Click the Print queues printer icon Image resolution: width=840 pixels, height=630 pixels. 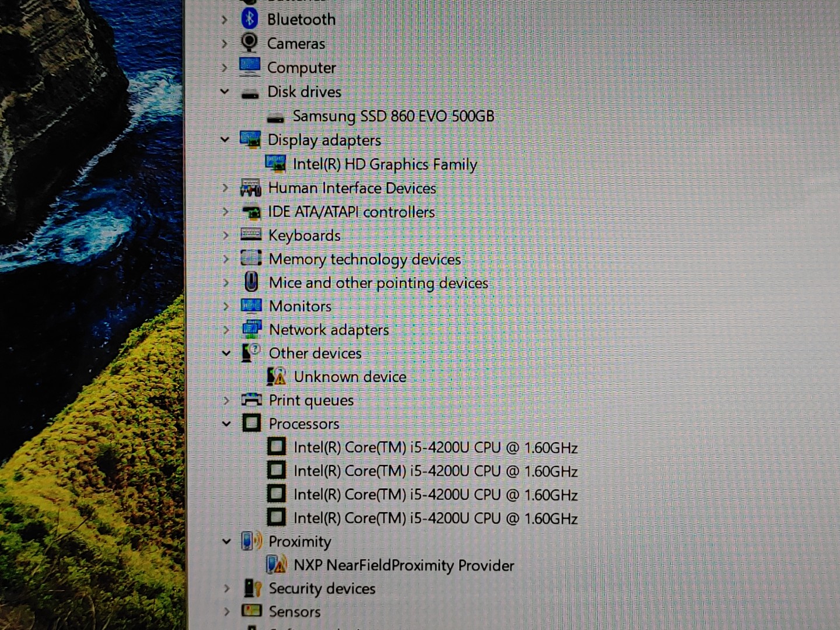coord(251,400)
